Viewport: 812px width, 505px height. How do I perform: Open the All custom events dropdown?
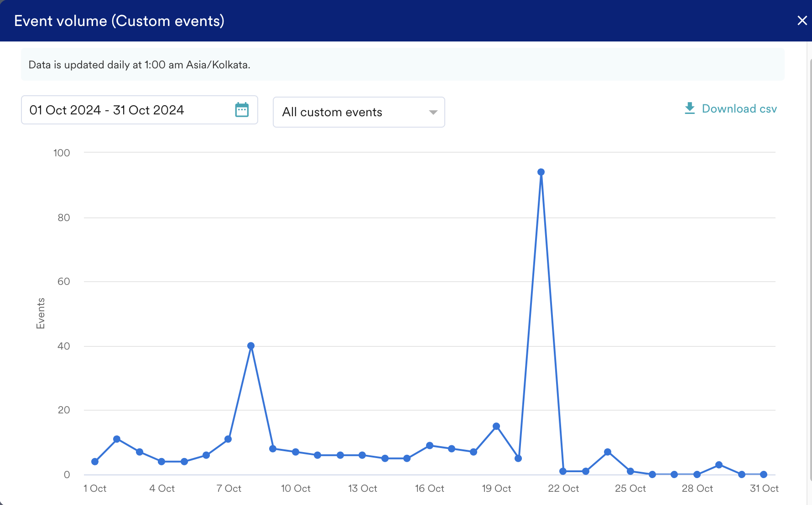tap(358, 112)
